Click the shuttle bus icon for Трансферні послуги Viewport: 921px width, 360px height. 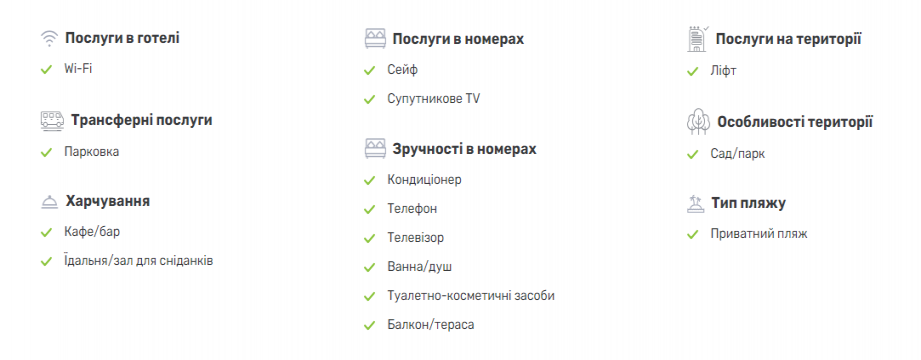click(52, 120)
